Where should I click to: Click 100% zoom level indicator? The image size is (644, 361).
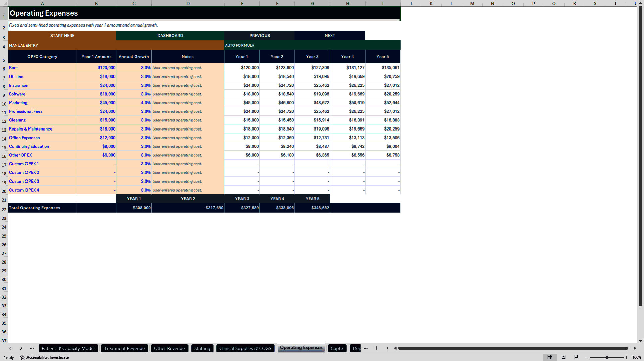pyautogui.click(x=637, y=357)
